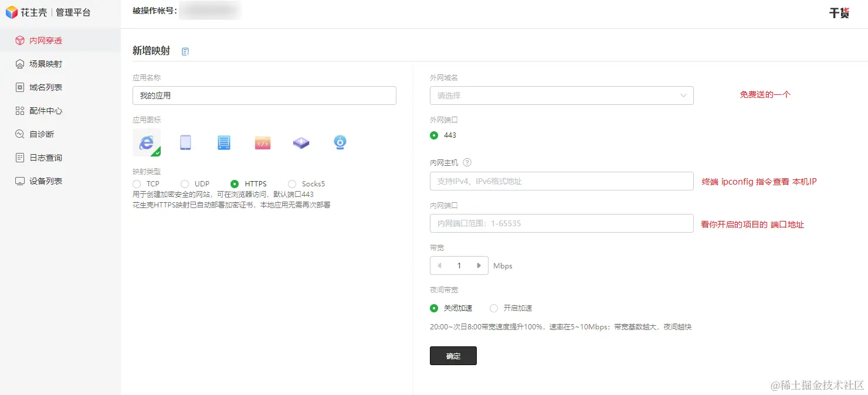This screenshot has width=868, height=395.
Task: Select the code window application icon
Action: [x=263, y=142]
